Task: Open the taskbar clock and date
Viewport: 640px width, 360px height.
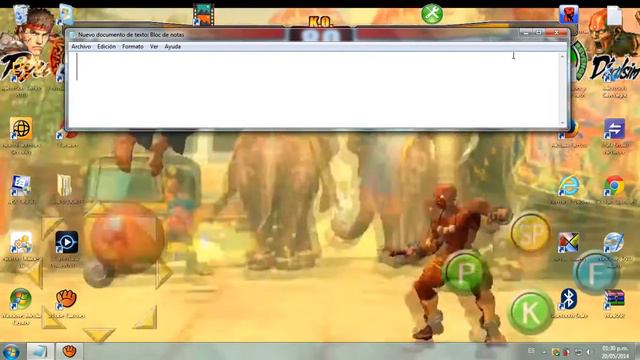Action: click(x=615, y=352)
